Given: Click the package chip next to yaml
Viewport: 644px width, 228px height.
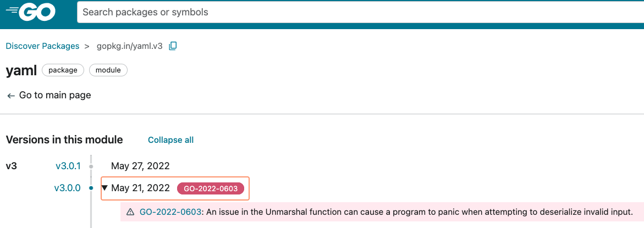Looking at the screenshot, I should pyautogui.click(x=63, y=70).
